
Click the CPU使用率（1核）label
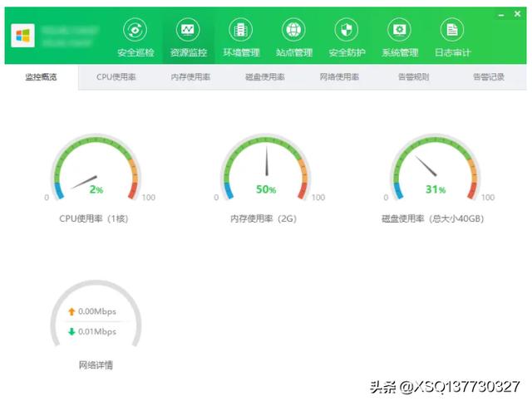(x=94, y=218)
